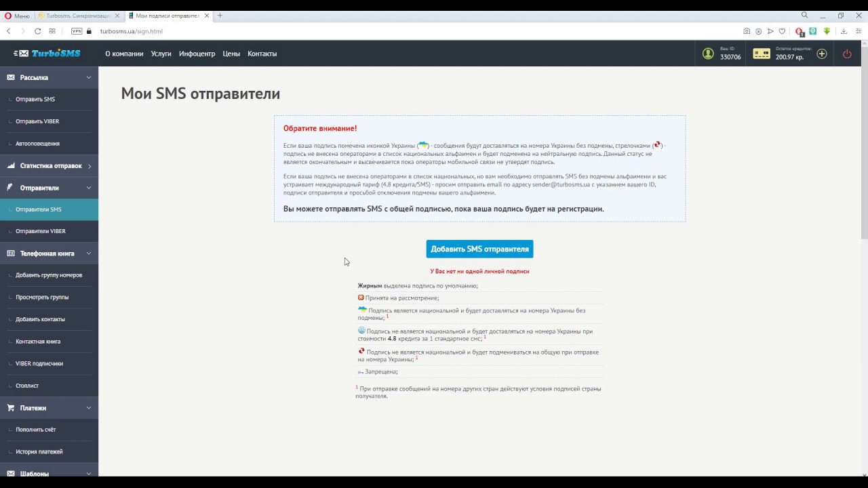Log out using the red power icon
Viewport: 868px width, 488px height.
847,54
